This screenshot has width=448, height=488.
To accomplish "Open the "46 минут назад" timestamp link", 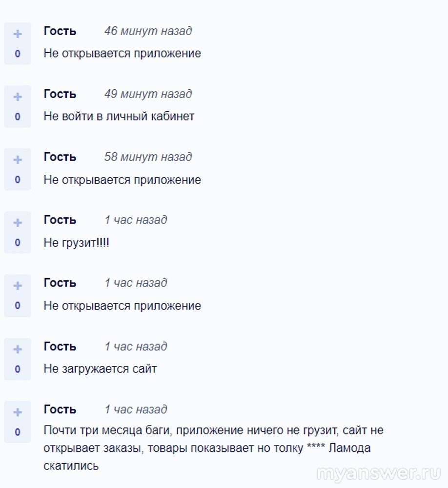I will [x=148, y=31].
